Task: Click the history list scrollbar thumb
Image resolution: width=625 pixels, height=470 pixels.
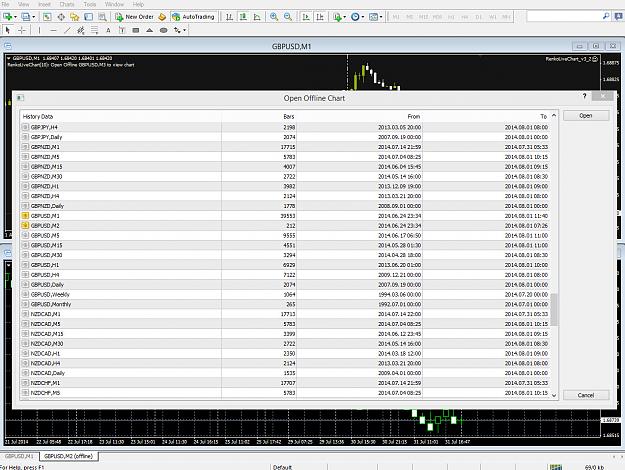Action: 554,309
